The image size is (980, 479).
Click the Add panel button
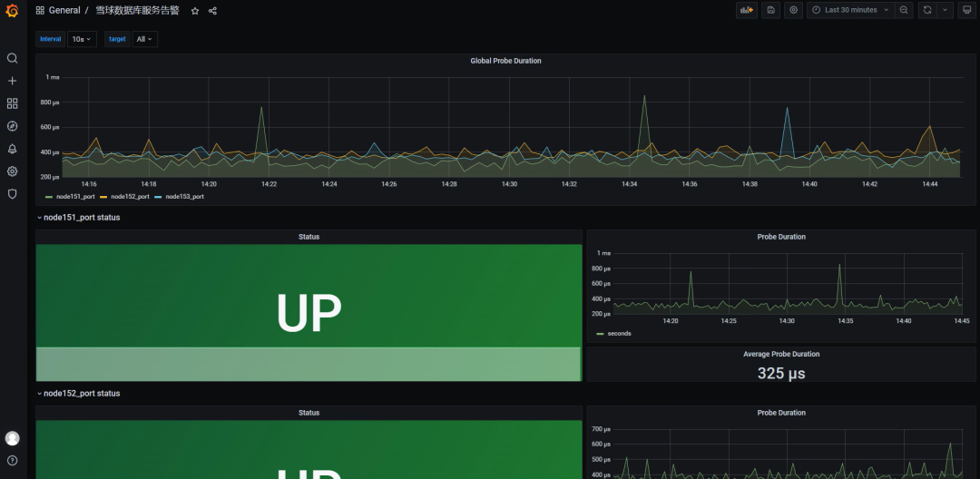pyautogui.click(x=746, y=10)
